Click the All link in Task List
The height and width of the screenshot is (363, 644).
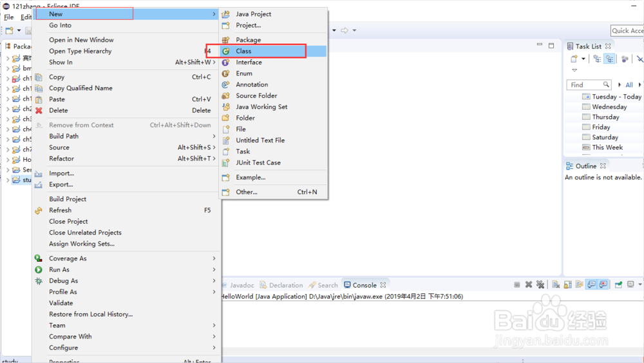[629, 84]
